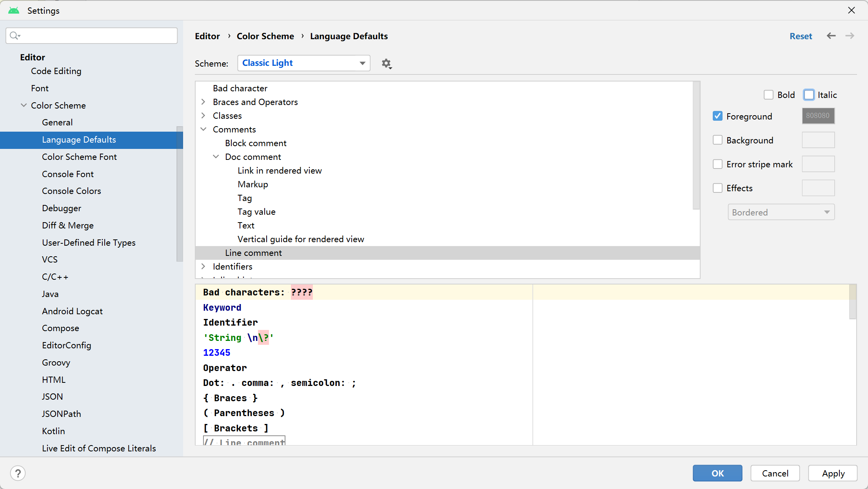
Task: Open the help question mark button
Action: pyautogui.click(x=18, y=473)
